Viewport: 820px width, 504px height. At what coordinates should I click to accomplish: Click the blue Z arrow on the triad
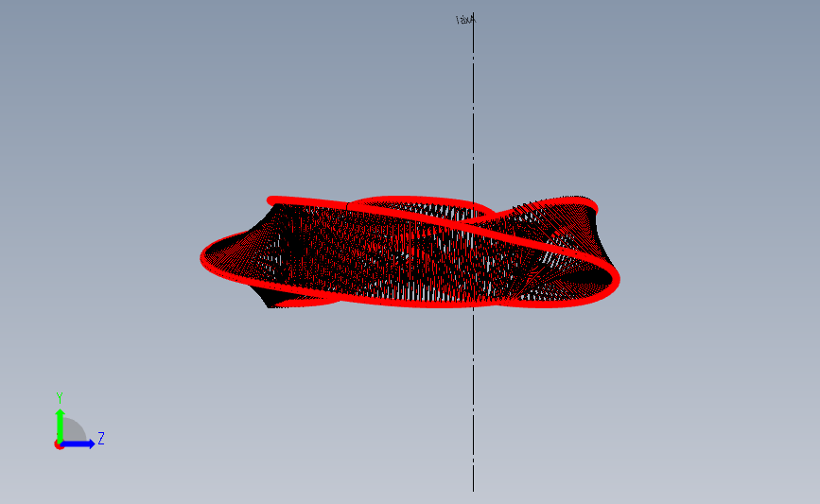click(x=78, y=443)
